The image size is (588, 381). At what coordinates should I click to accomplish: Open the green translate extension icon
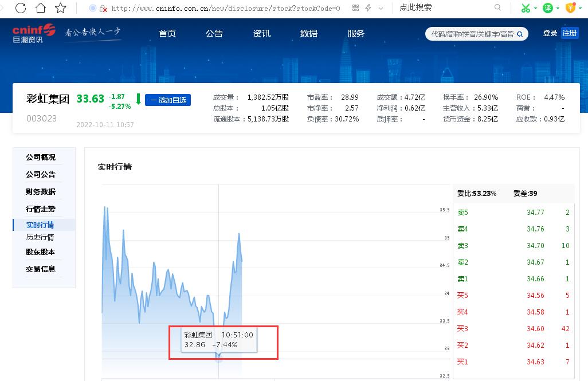[x=548, y=8]
